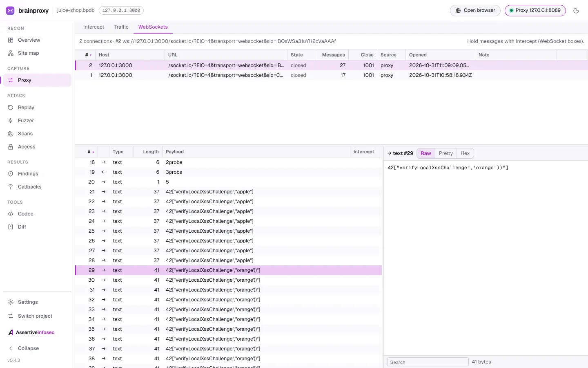Image resolution: width=588 pixels, height=368 pixels.
Task: Click the 127.0.0.1:3000 target badge
Action: pyautogui.click(x=121, y=11)
